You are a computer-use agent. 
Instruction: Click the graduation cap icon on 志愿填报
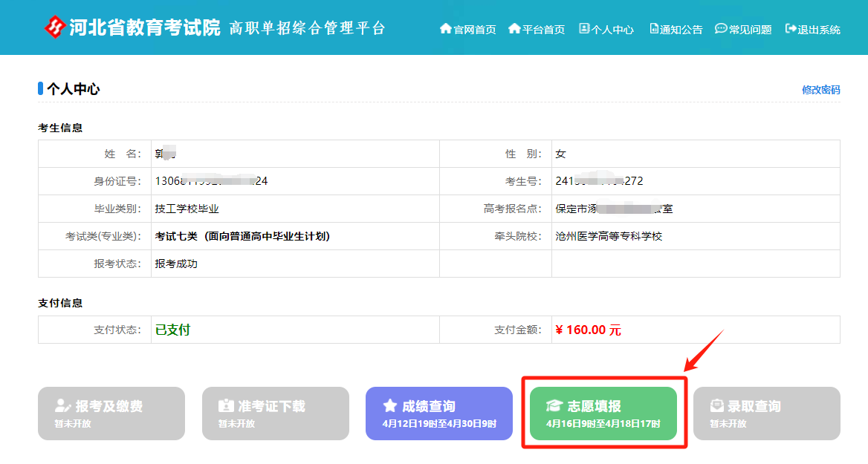tap(554, 406)
